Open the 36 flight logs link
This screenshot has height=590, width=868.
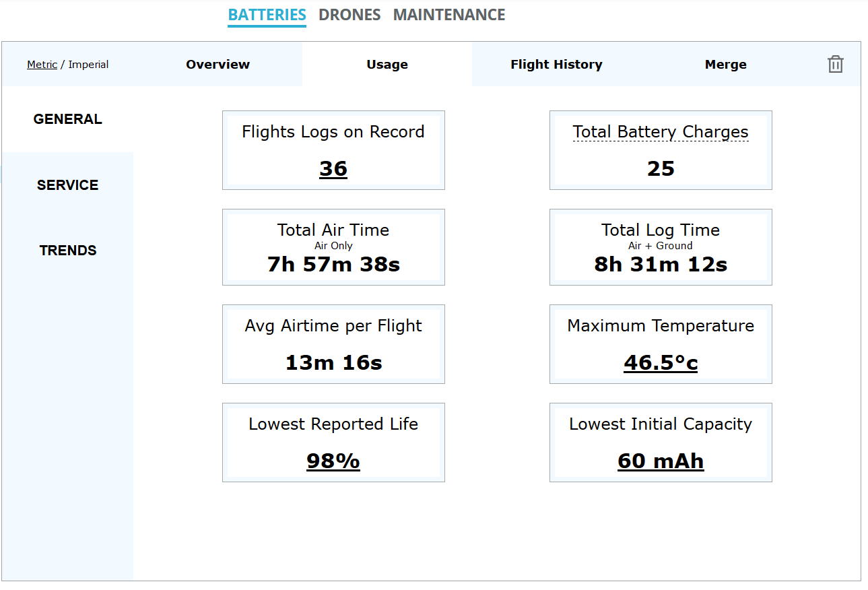(x=333, y=168)
